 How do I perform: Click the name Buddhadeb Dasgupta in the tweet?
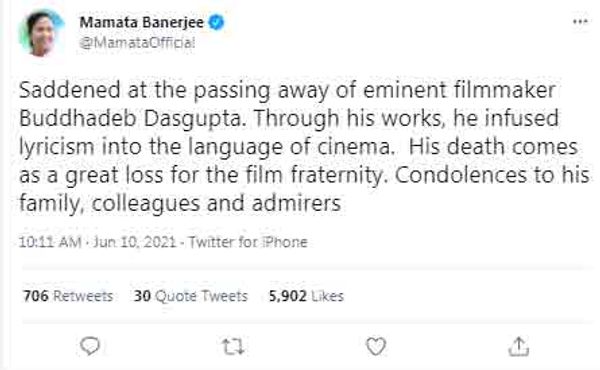(x=131, y=118)
